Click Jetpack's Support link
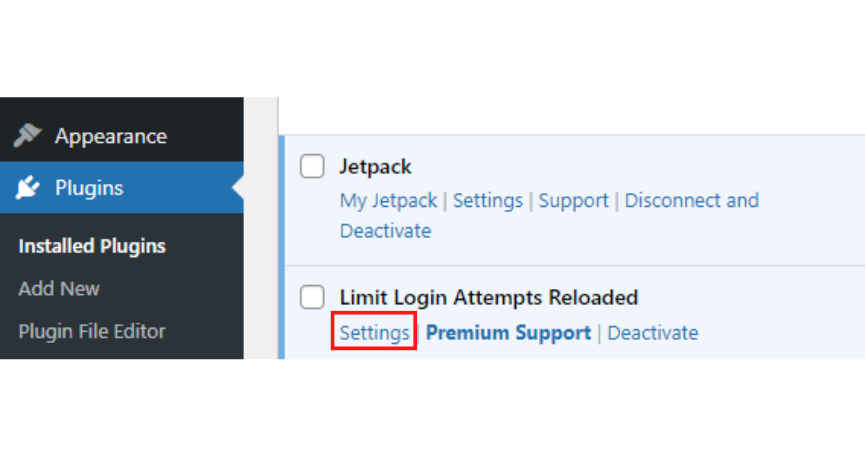The image size is (865, 456). 573,201
